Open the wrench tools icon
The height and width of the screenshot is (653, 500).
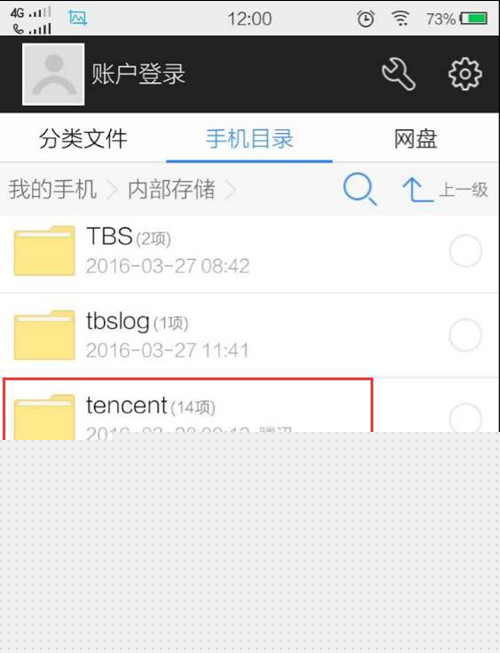tap(398, 74)
